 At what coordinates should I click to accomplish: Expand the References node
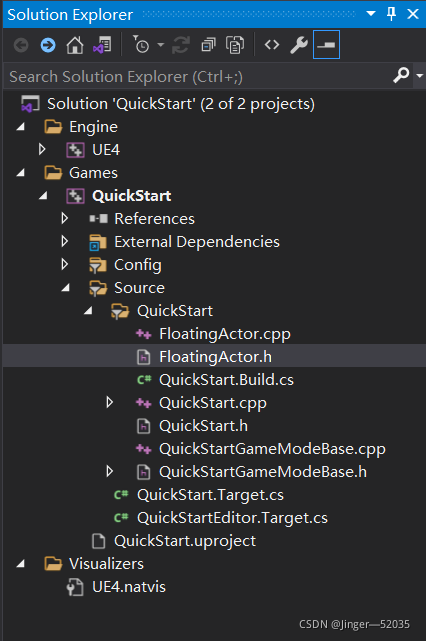[65, 218]
